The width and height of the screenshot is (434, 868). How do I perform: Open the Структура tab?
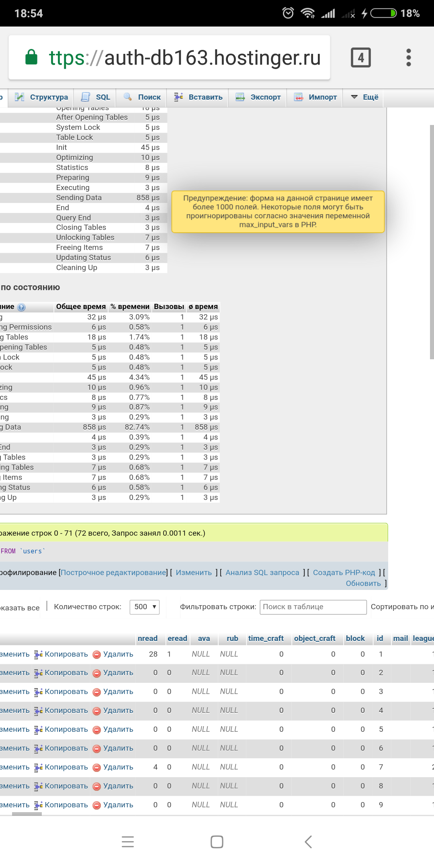point(42,97)
